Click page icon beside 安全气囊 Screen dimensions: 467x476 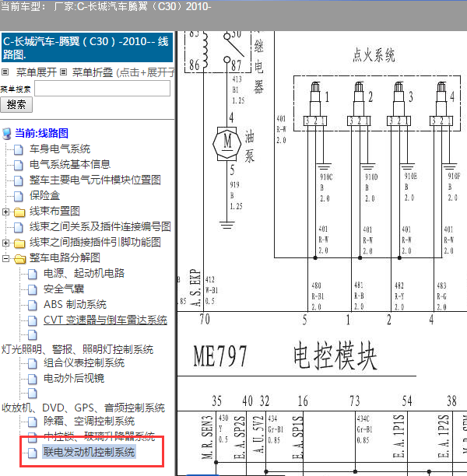pyautogui.click(x=33, y=289)
